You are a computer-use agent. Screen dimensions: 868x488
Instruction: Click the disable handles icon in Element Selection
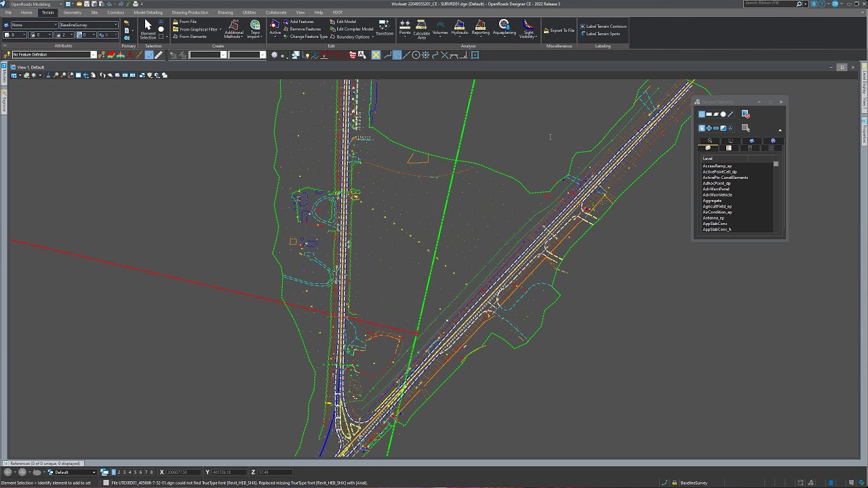point(745,114)
